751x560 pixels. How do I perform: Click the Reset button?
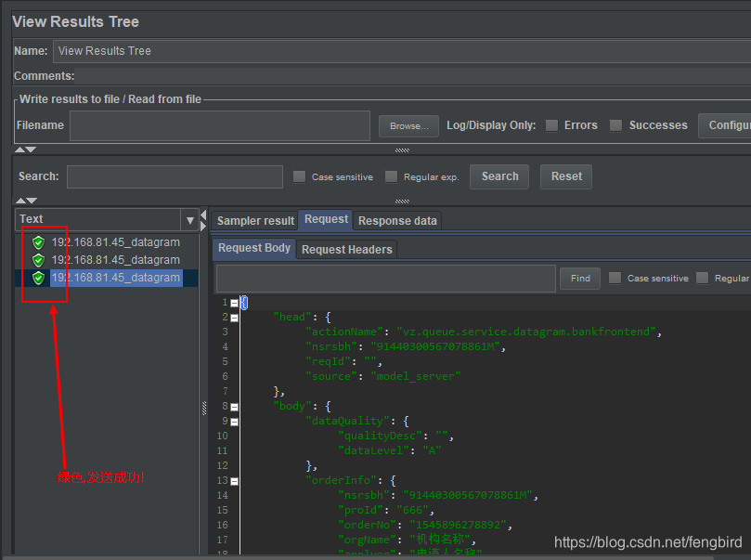(x=566, y=176)
